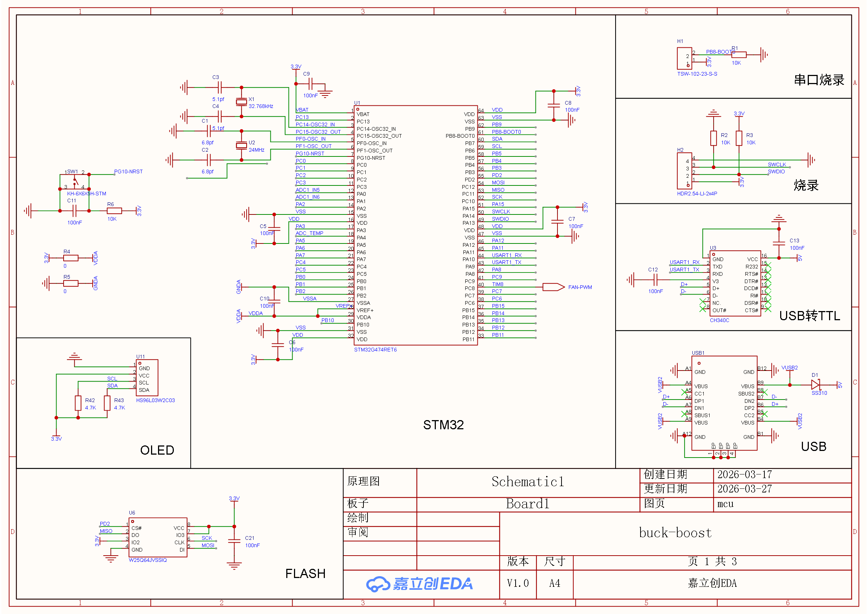The height and width of the screenshot is (614, 868).
Task: Click the PG10-NRST net label near SW1
Action: tap(128, 171)
